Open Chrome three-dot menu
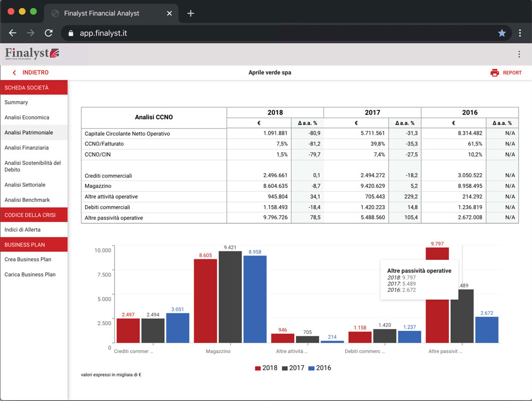 [x=520, y=33]
